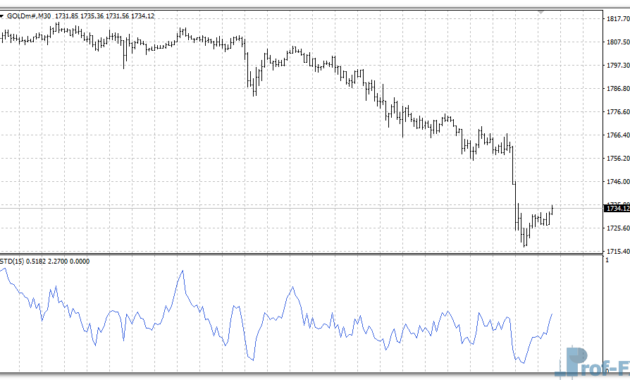This screenshot has width=630, height=380.
Task: Click the 1776.60 price scale label
Action: pyautogui.click(x=618, y=112)
